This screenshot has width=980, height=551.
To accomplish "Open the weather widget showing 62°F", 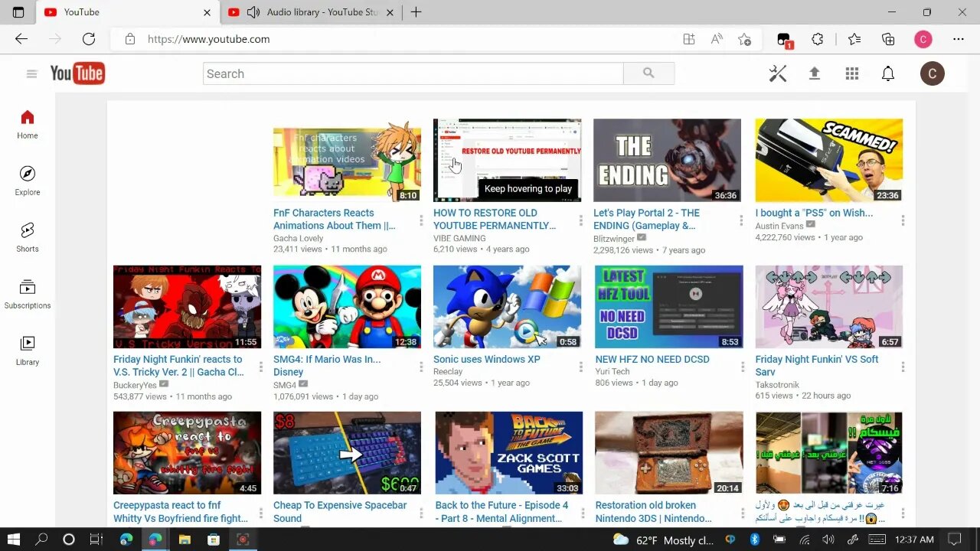I will (x=665, y=540).
